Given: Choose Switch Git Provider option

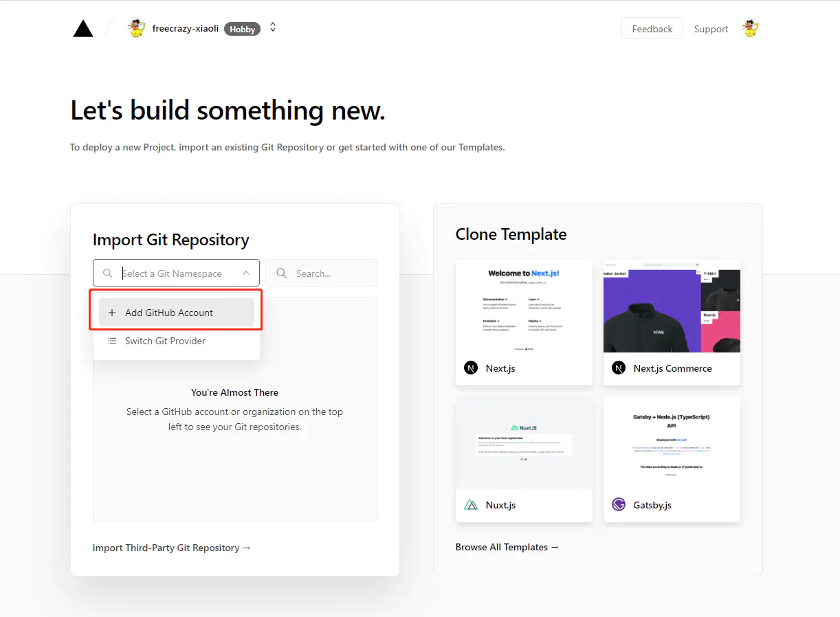Looking at the screenshot, I should pyautogui.click(x=165, y=341).
